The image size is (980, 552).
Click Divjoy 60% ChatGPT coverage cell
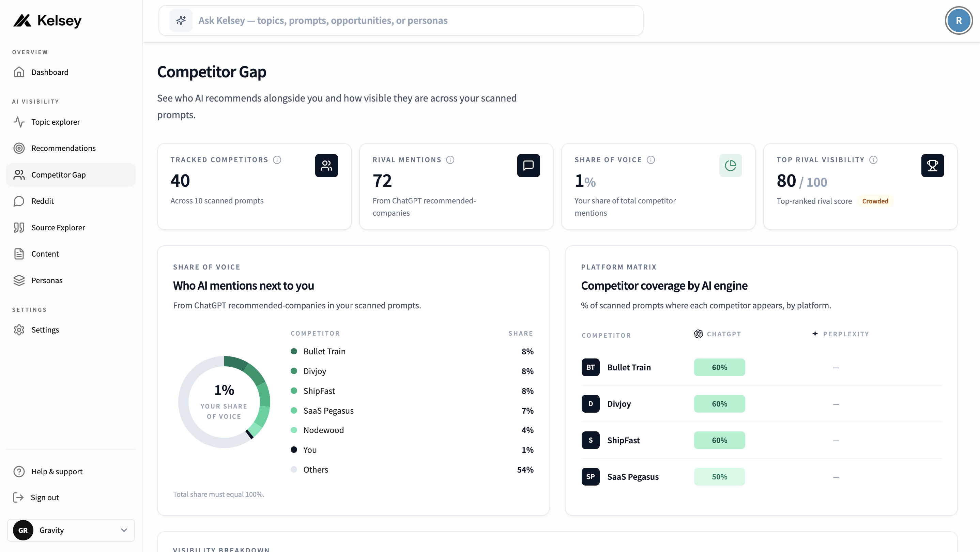719,404
